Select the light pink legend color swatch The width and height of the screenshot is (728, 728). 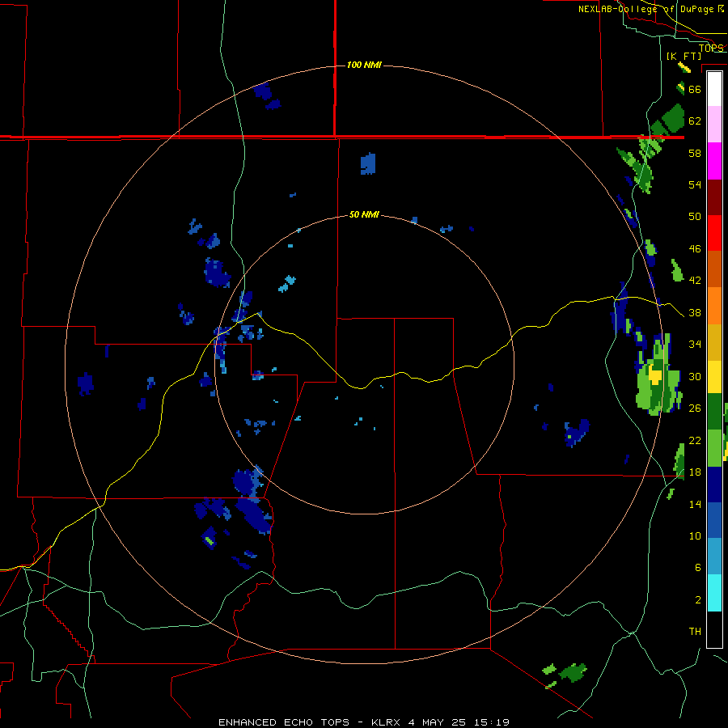click(714, 125)
